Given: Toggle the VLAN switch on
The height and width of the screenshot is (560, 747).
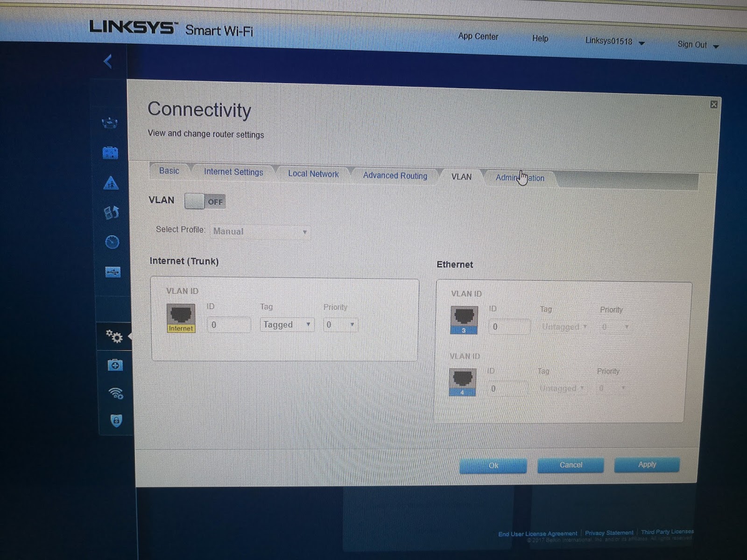Looking at the screenshot, I should [x=205, y=202].
